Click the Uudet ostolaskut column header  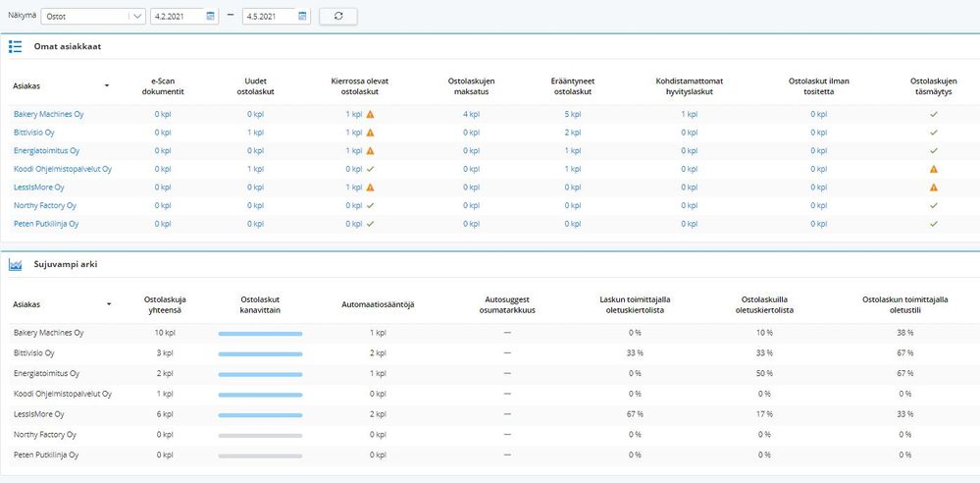tap(255, 86)
